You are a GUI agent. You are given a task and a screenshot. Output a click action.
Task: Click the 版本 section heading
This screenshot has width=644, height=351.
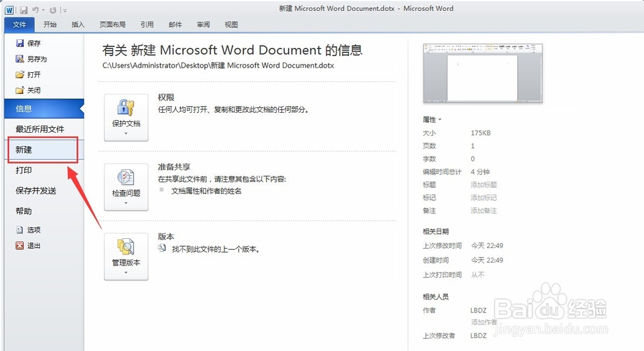[166, 236]
